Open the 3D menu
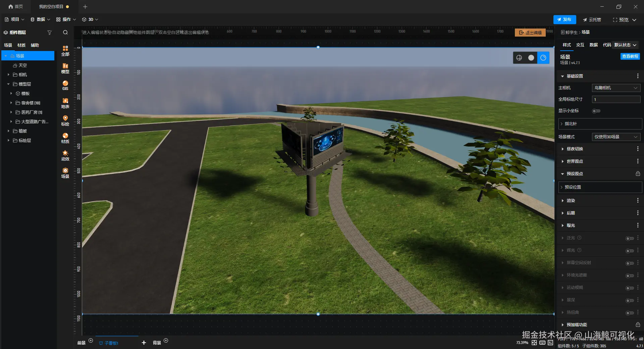The image size is (644, 349). pos(90,19)
